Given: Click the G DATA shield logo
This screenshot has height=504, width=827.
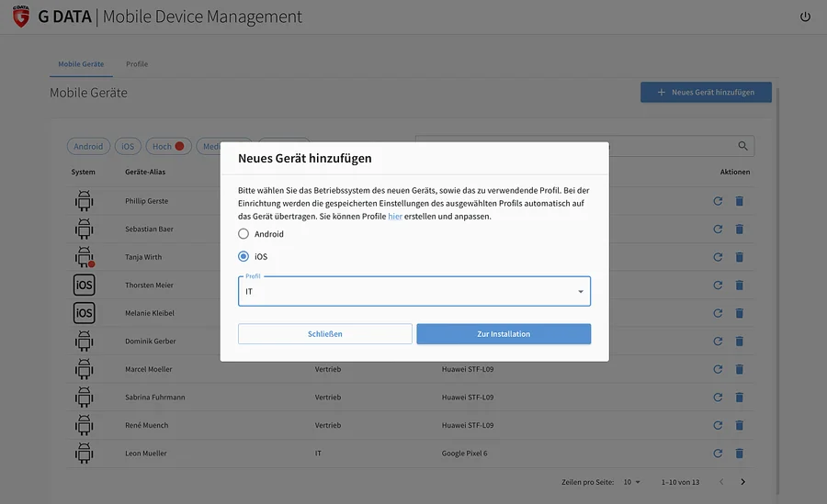Looking at the screenshot, I should point(21,17).
